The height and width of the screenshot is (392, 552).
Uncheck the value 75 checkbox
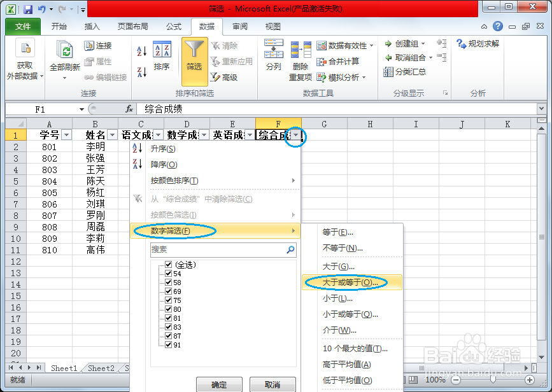coord(168,300)
